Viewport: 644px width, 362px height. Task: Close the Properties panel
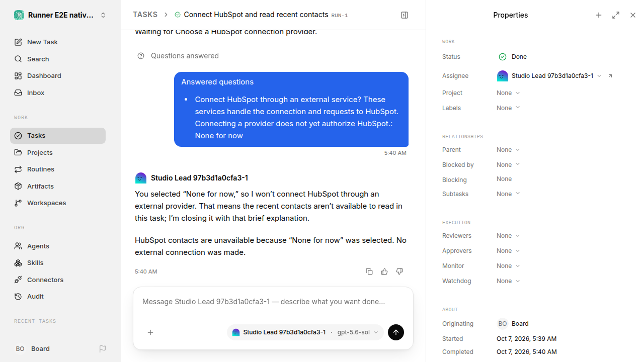[633, 15]
